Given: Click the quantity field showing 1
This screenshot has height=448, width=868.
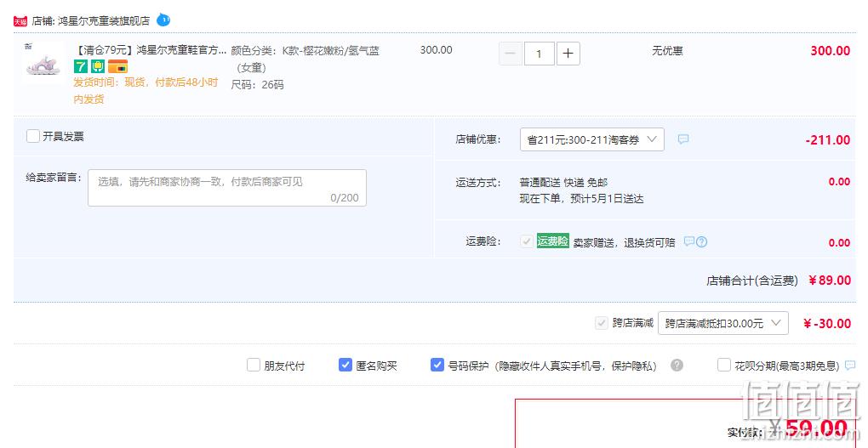Looking at the screenshot, I should click(x=539, y=54).
